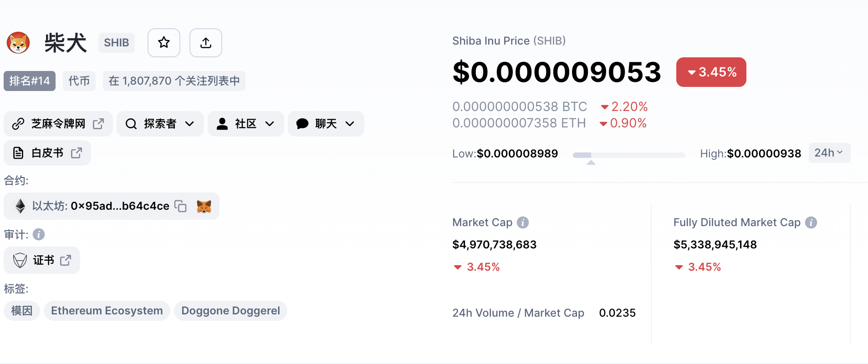Click the low-high price range bar
868x364 pixels.
coord(628,155)
